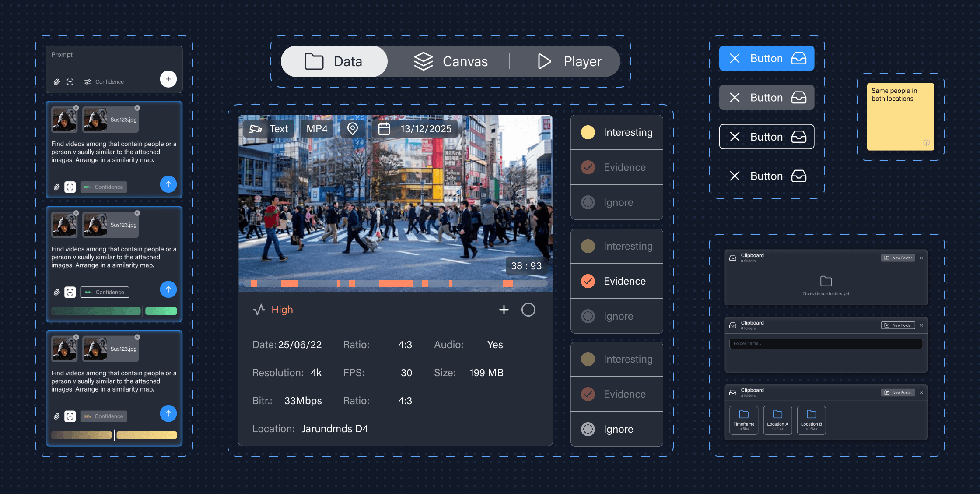Viewport: 980px width, 494px height.
Task: Click the inbox icon on blue Button
Action: tap(799, 58)
